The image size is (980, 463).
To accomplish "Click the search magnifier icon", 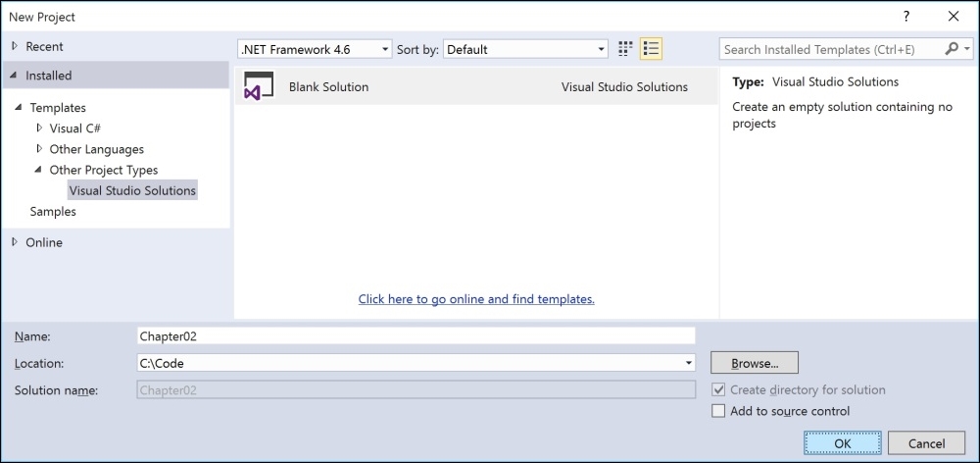I will tap(952, 49).
